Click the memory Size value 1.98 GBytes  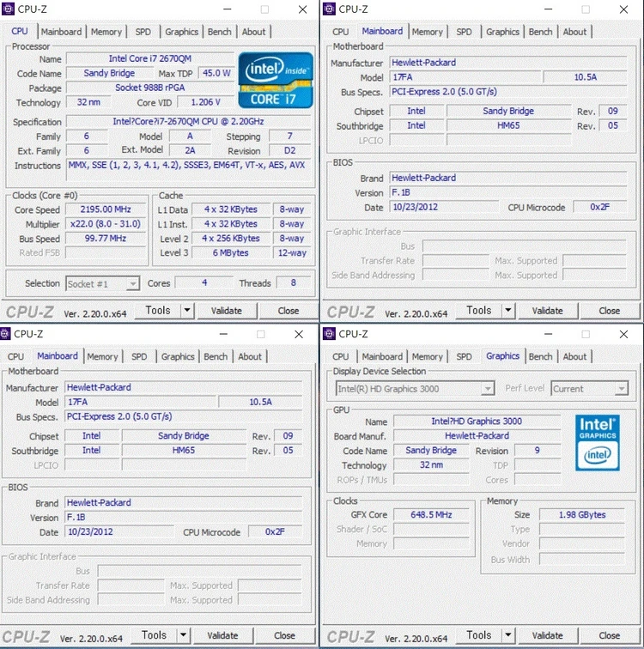tap(582, 514)
